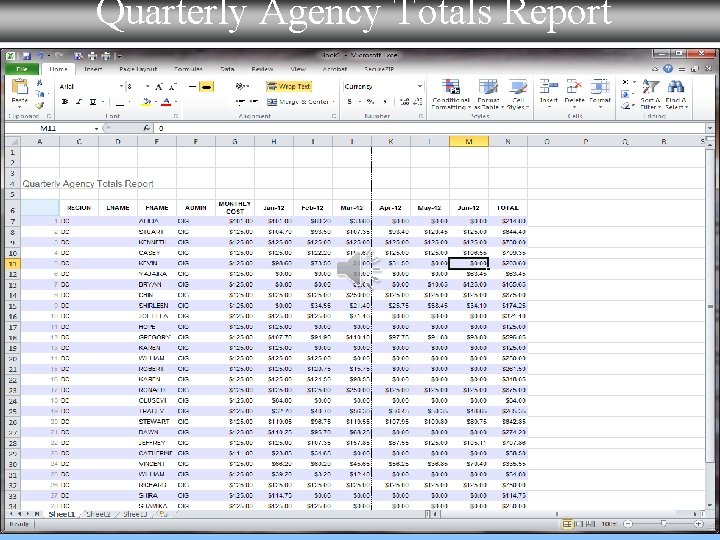The image size is (720, 540).
Task: Switch to the Data tab
Action: [x=227, y=69]
